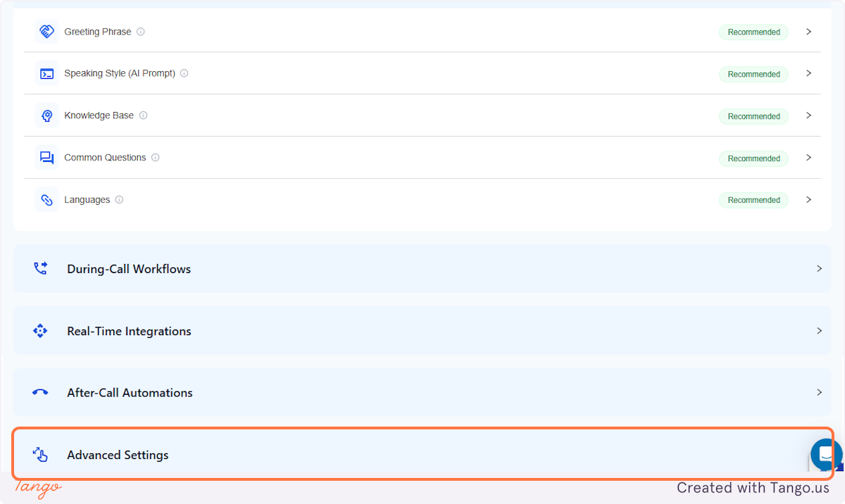
Task: Click the Common Questions chat icon
Action: [46, 158]
